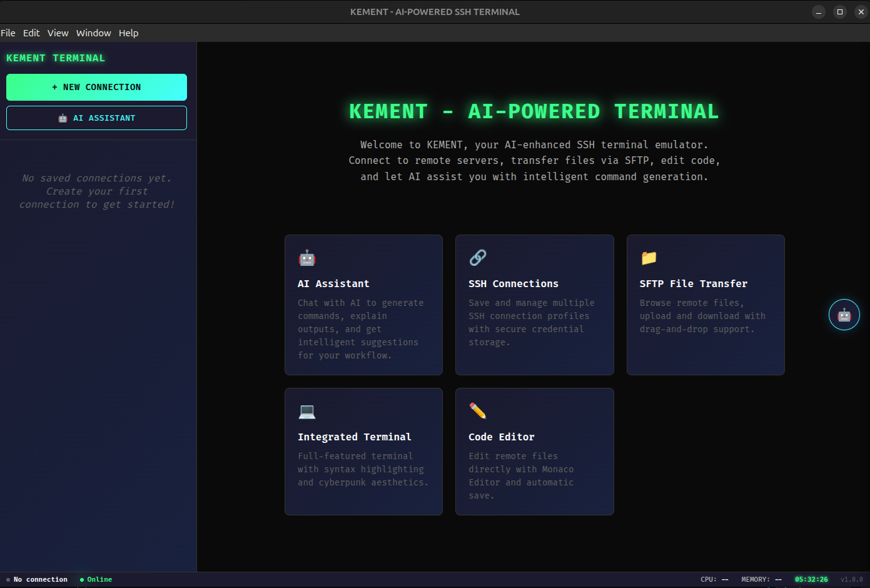Select the AI Assistant card title
This screenshot has width=870, height=588.
click(333, 284)
